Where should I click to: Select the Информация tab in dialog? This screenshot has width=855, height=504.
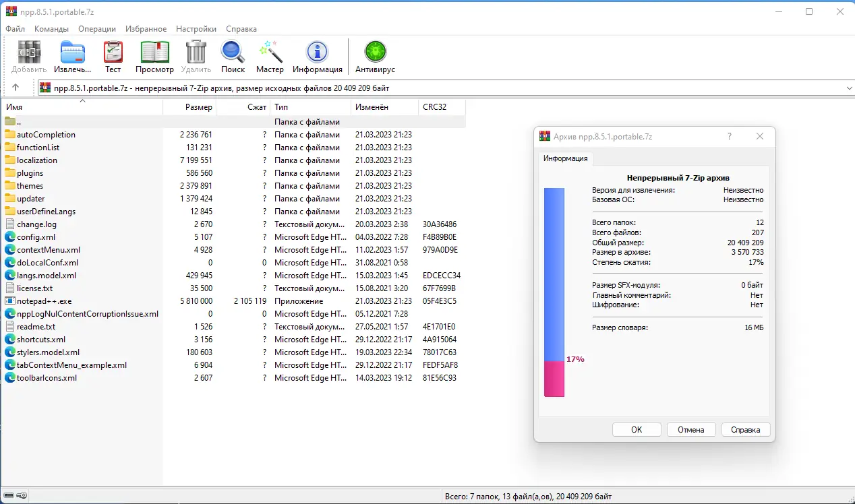[566, 158]
